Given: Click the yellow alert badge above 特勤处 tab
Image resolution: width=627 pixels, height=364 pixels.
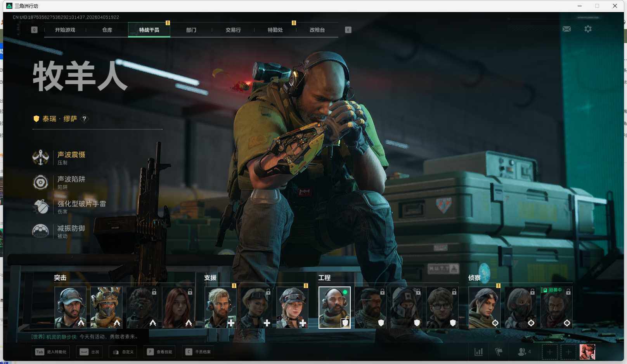Looking at the screenshot, I should 294,23.
